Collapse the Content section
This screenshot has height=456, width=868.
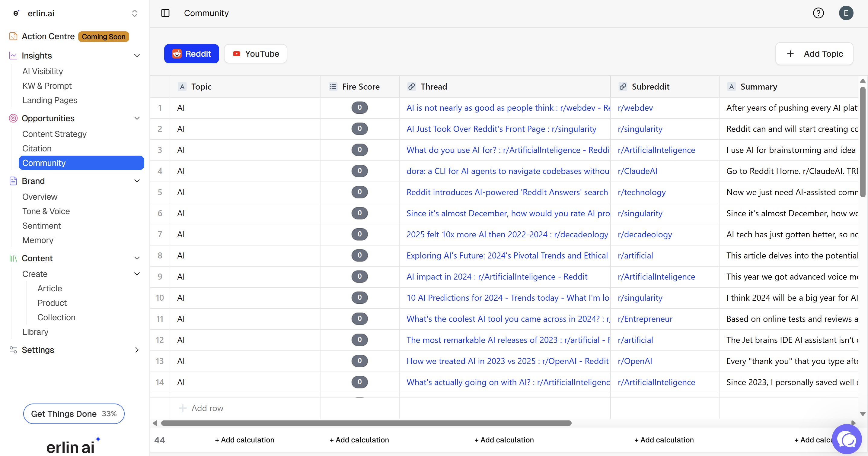[137, 258]
